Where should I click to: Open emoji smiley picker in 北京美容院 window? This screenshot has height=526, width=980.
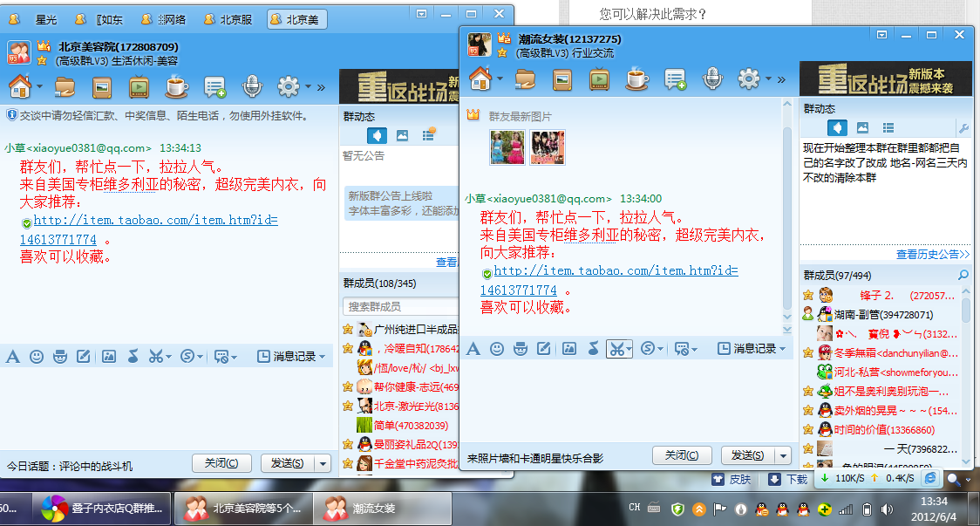[37, 356]
